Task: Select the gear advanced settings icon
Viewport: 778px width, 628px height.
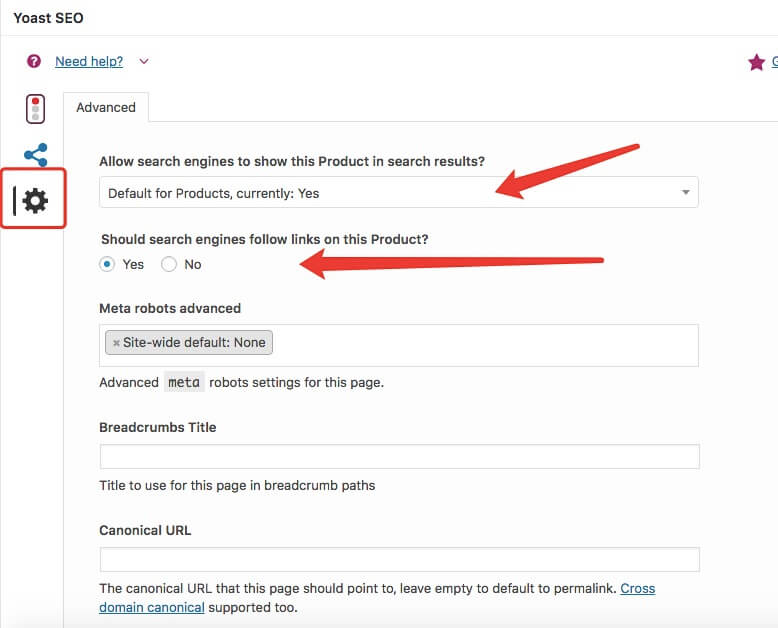Action: (35, 201)
